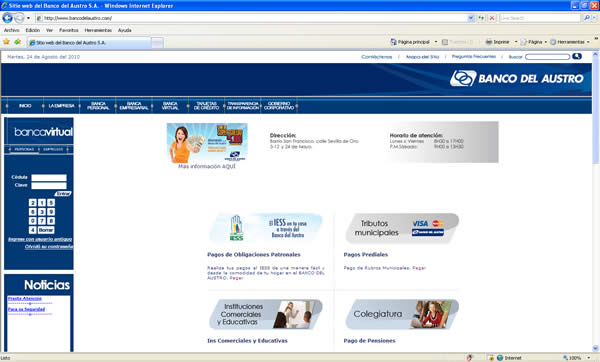This screenshot has height=362, width=600.
Task: Click the Tributos municipales banner image
Action: tap(402, 228)
